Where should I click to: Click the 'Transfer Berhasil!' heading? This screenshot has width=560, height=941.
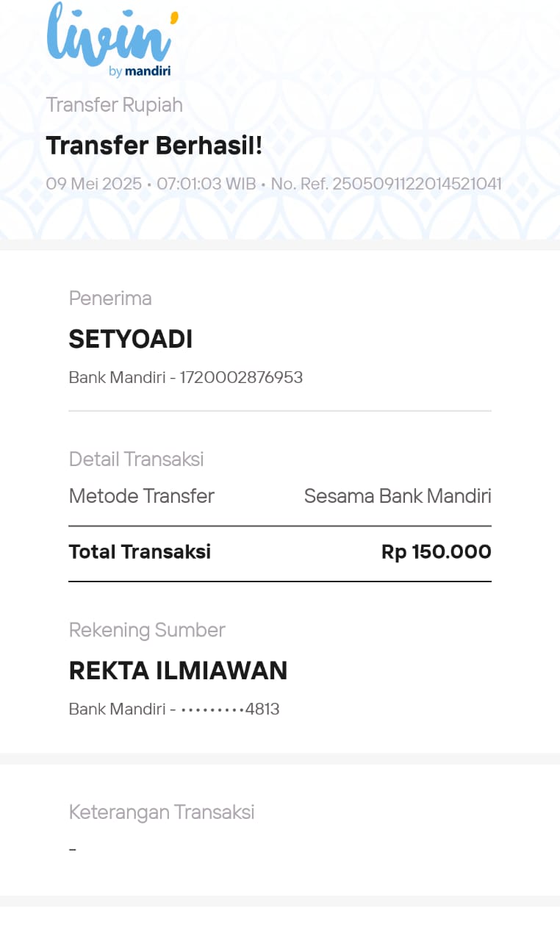(x=154, y=146)
